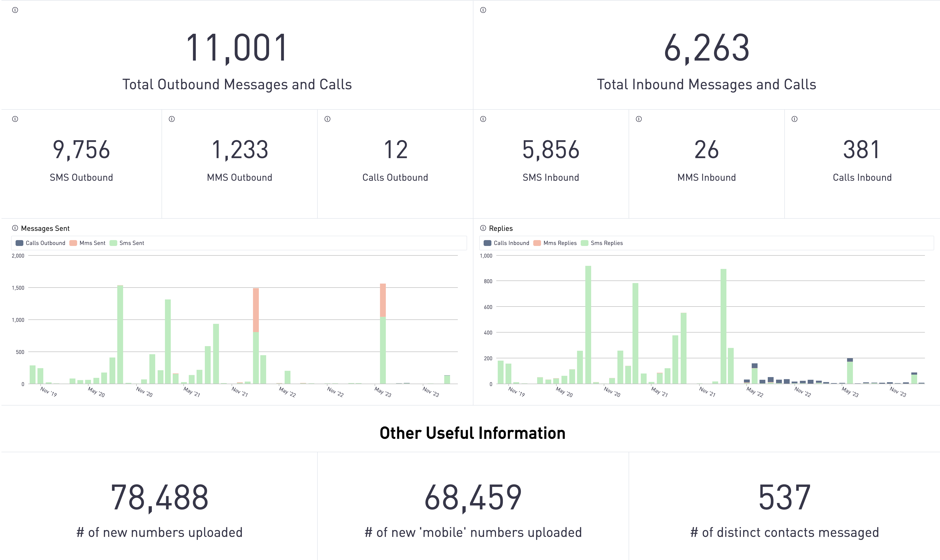Select the 26 MMS Inbound figure
This screenshot has height=560, width=940.
707,150
